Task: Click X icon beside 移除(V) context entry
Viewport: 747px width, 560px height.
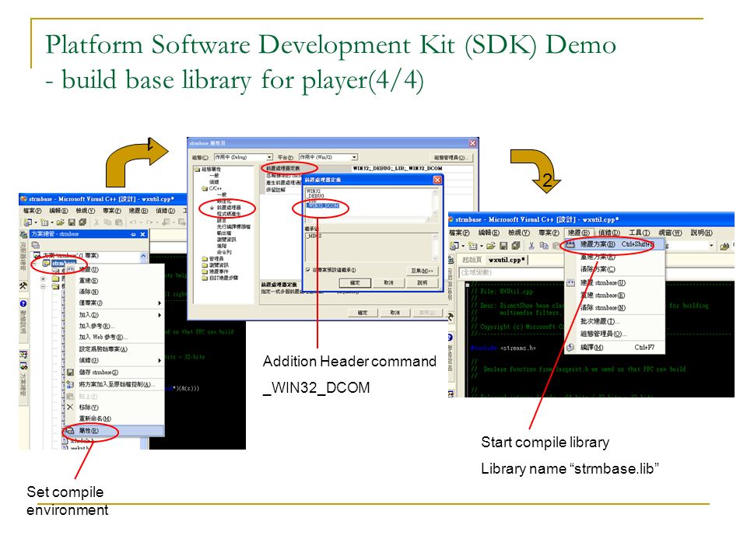Action: (70, 407)
